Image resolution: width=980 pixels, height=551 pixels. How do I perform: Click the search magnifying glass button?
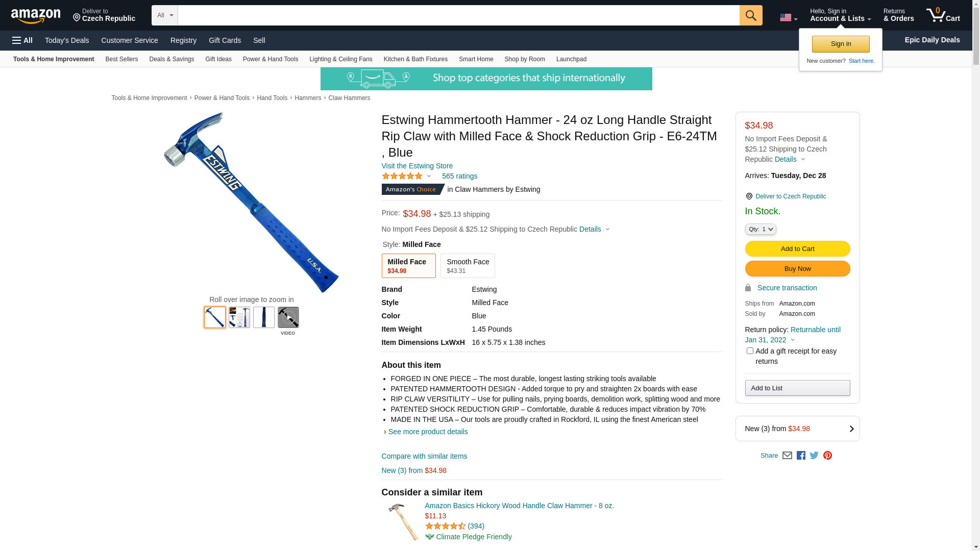point(750,15)
